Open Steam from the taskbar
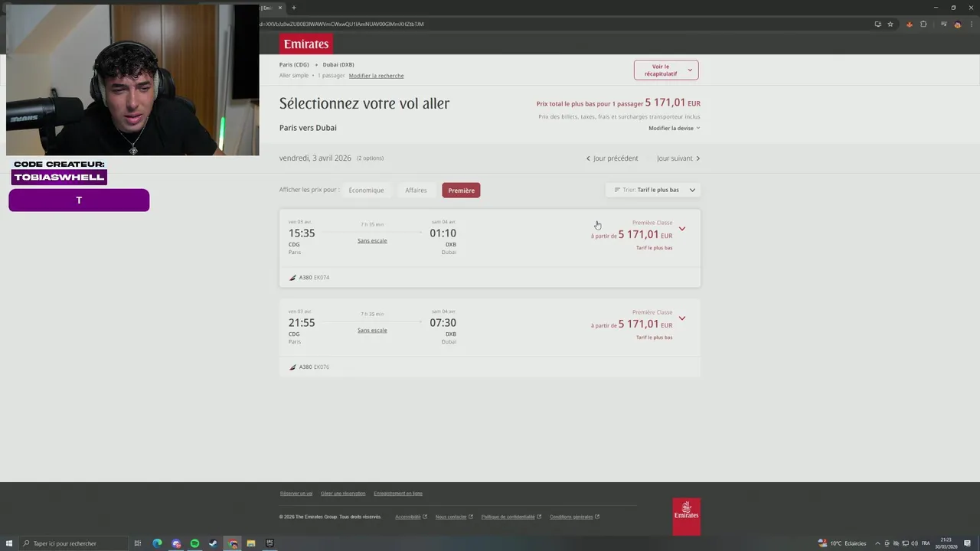Viewport: 980px width, 551px height. coord(213,543)
